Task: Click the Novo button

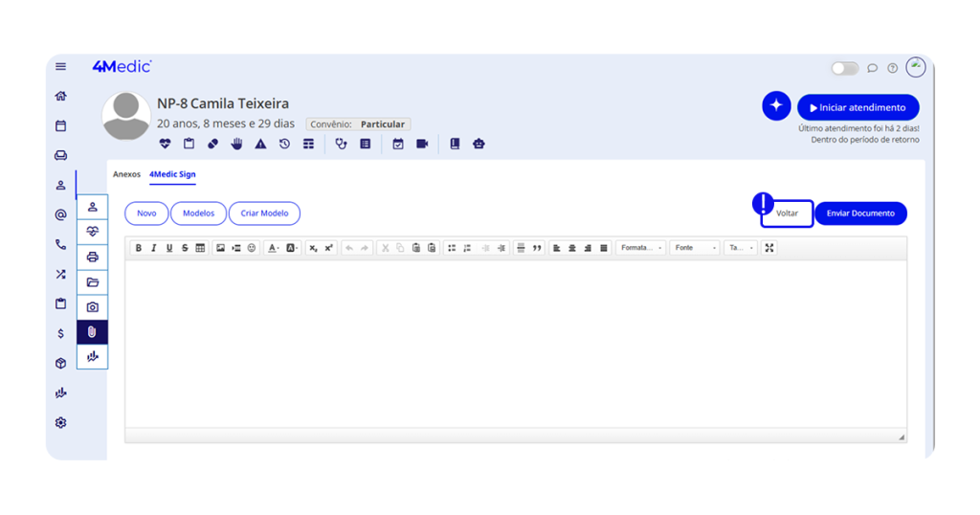Action: click(x=146, y=213)
